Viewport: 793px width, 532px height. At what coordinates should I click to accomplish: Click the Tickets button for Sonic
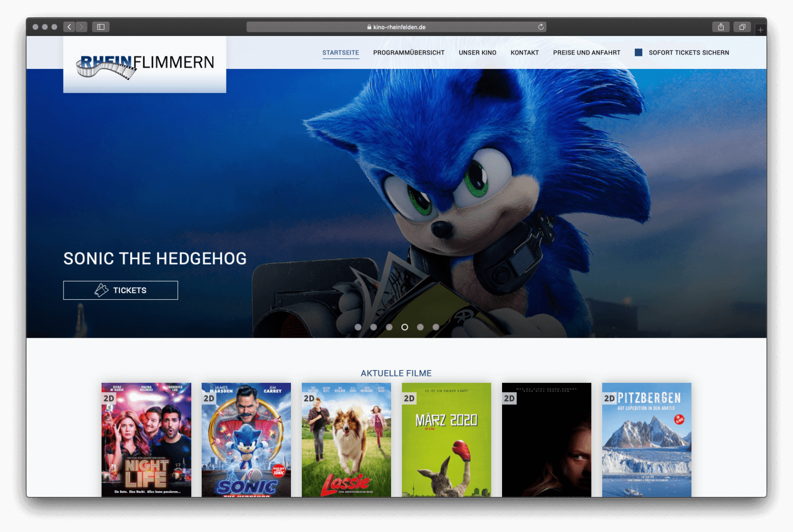click(x=120, y=290)
